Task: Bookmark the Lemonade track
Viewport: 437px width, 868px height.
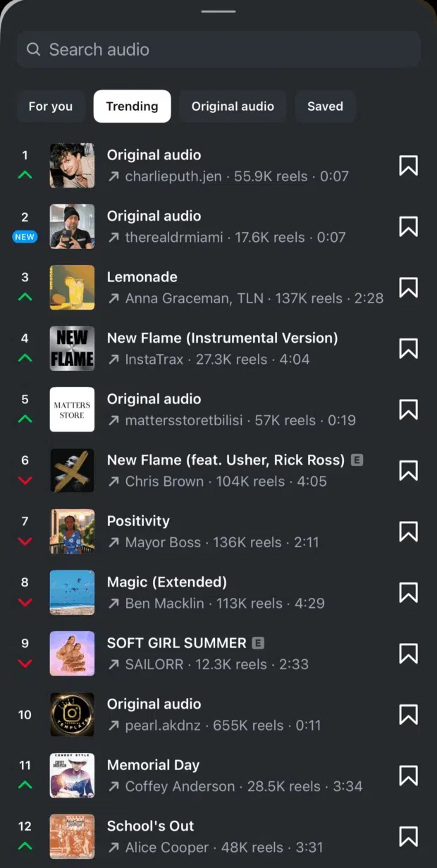Action: tap(408, 288)
